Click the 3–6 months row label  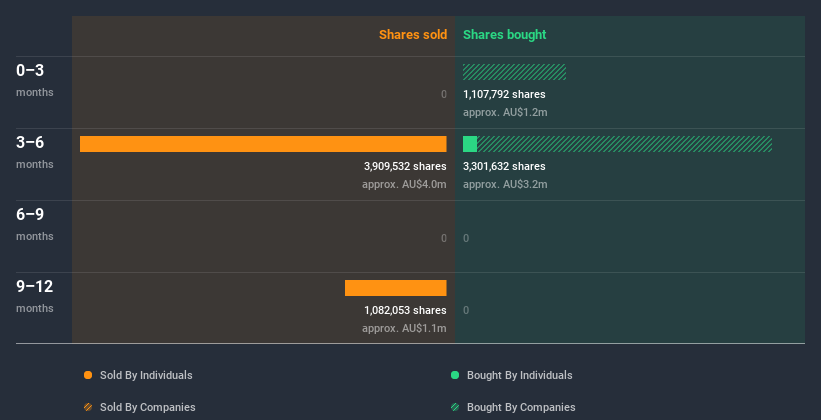pyautogui.click(x=35, y=152)
